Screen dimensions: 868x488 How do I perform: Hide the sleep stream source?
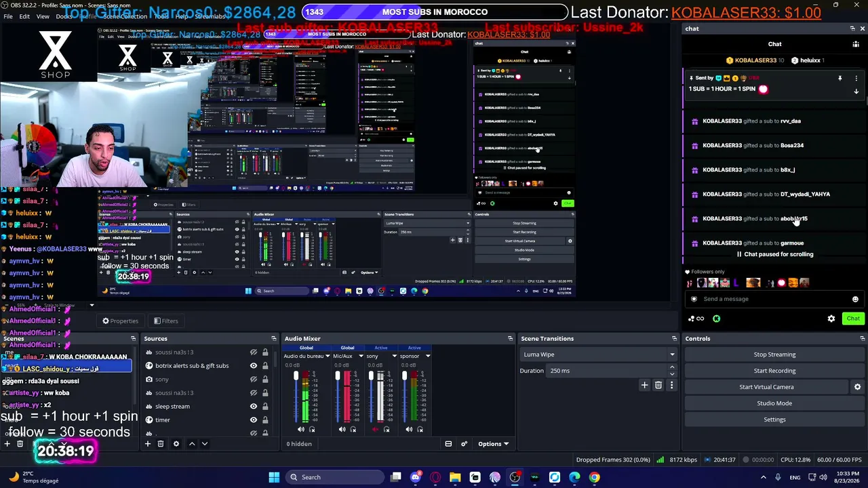pyautogui.click(x=254, y=407)
